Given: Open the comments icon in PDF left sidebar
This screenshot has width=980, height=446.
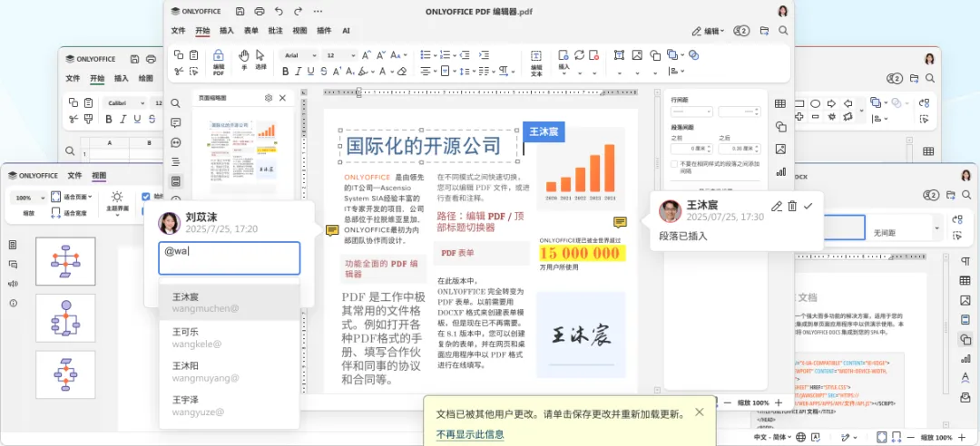Looking at the screenshot, I should pyautogui.click(x=176, y=122).
